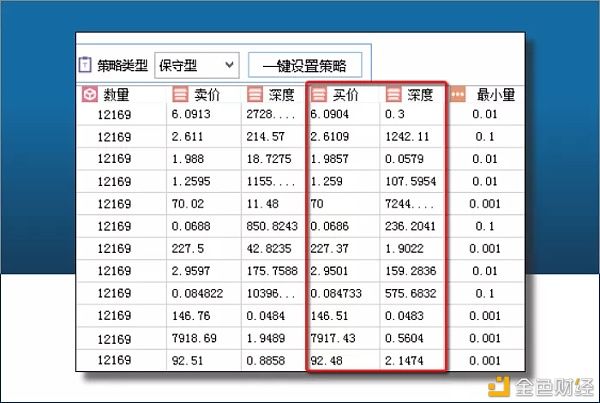Select the sell price cell 6.0913
The width and height of the screenshot is (600, 403).
coord(191,114)
